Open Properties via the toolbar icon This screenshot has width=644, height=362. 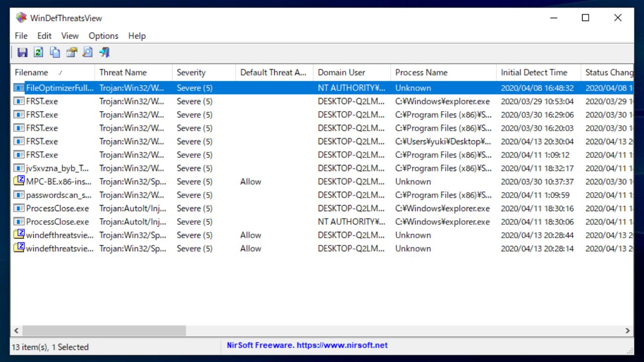tap(71, 52)
